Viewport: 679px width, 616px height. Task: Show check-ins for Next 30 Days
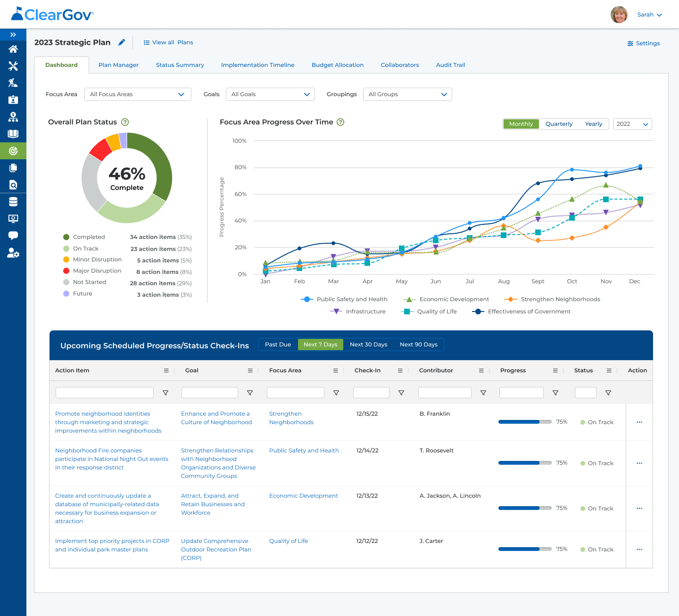(x=368, y=345)
